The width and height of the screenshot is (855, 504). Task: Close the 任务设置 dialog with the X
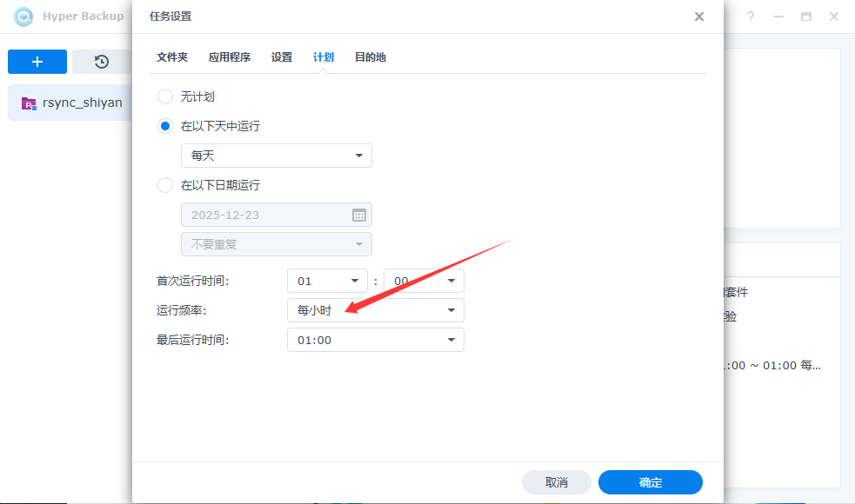[x=699, y=17]
